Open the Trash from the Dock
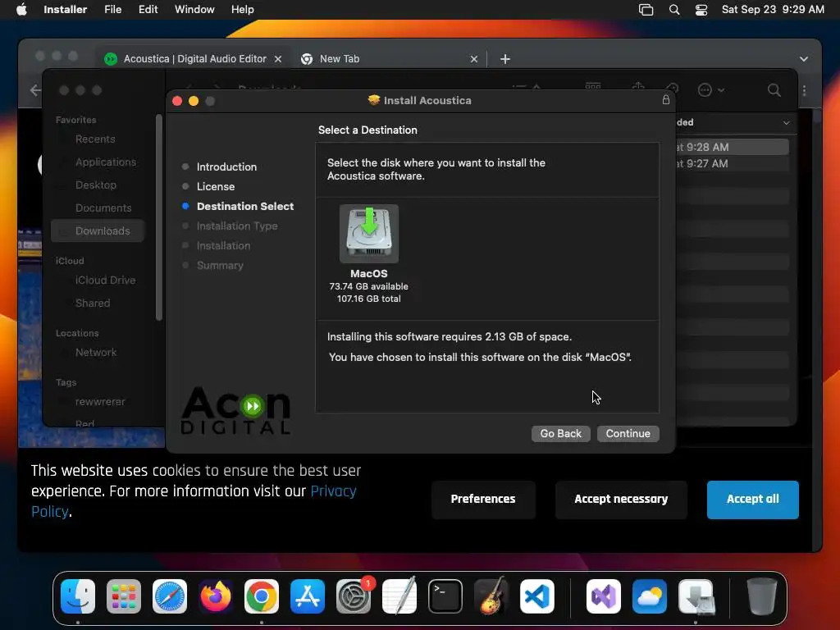Viewport: 840px width, 630px height. pyautogui.click(x=762, y=596)
